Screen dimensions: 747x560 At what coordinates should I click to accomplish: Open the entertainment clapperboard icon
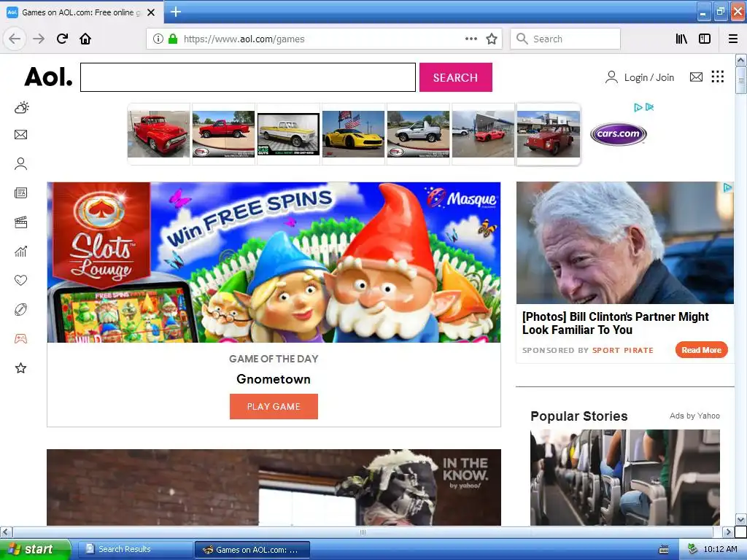tap(21, 222)
